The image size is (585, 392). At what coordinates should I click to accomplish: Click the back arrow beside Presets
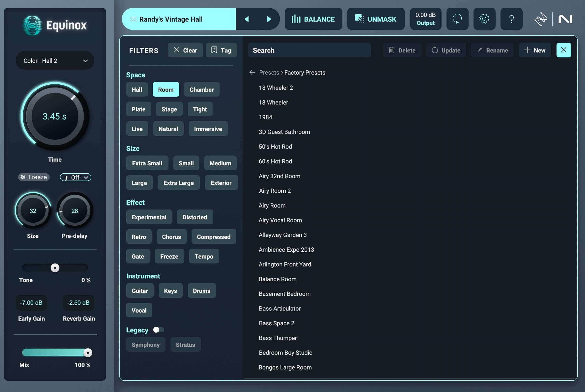252,73
